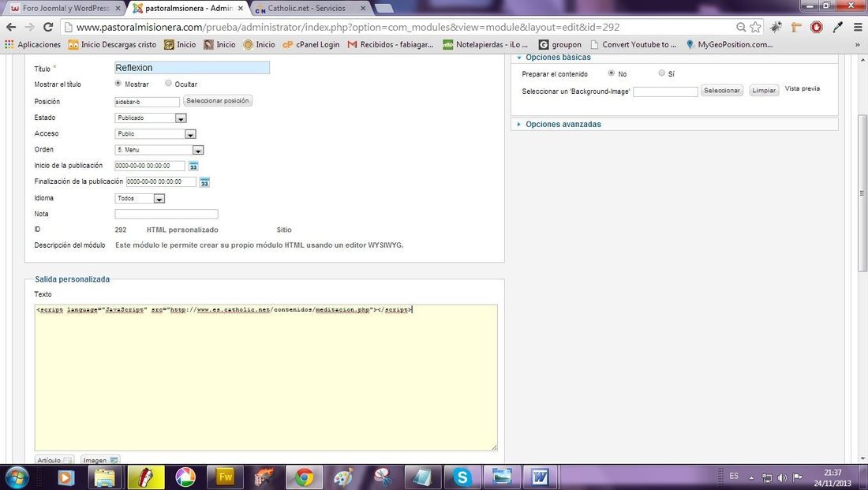Show hidden bookmarks with the double chevron
This screenshot has height=490, width=868.
click(858, 45)
